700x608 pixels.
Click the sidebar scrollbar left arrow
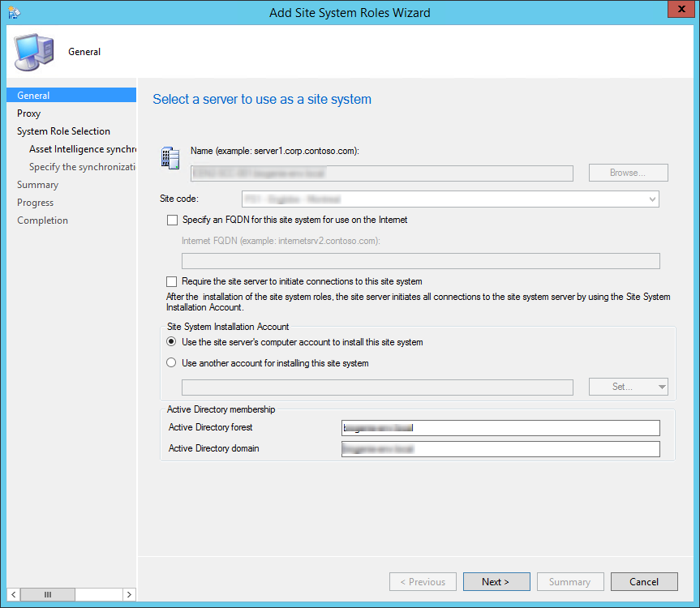[14, 594]
